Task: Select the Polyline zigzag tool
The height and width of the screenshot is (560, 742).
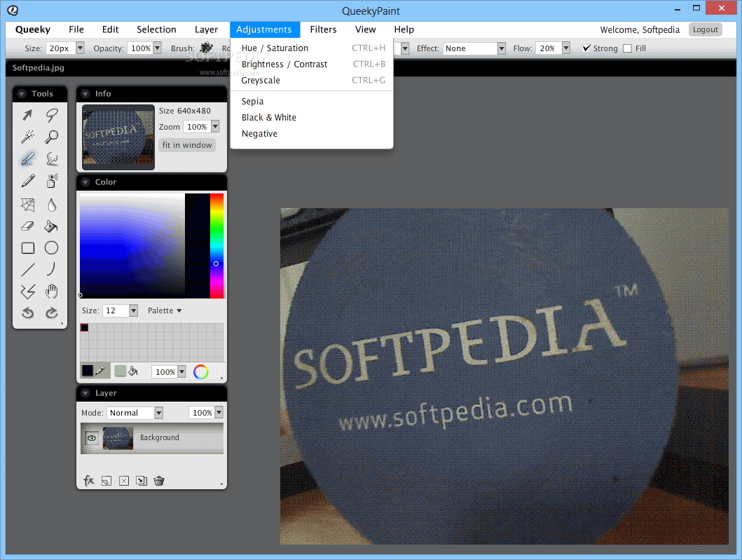Action: [28, 292]
